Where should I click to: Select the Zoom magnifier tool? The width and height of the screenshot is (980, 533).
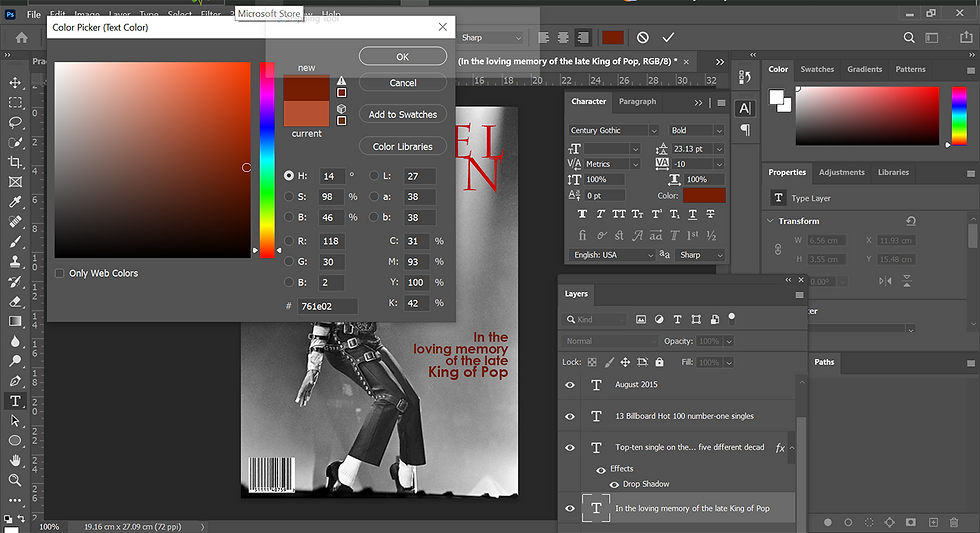pos(15,480)
